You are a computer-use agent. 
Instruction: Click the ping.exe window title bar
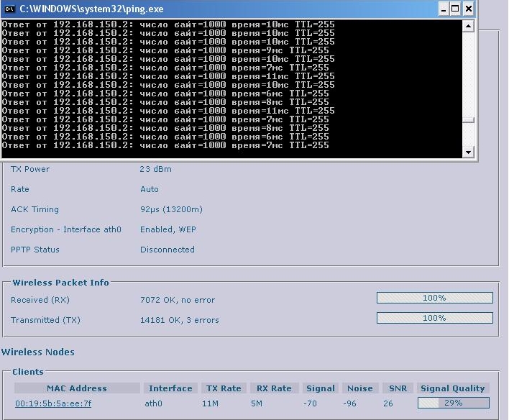point(216,9)
